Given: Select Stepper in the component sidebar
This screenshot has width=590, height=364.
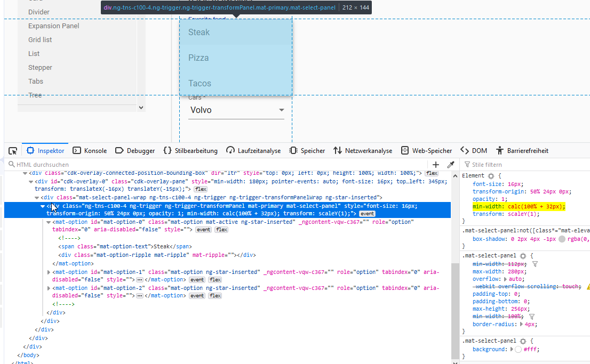Looking at the screenshot, I should tap(40, 67).
